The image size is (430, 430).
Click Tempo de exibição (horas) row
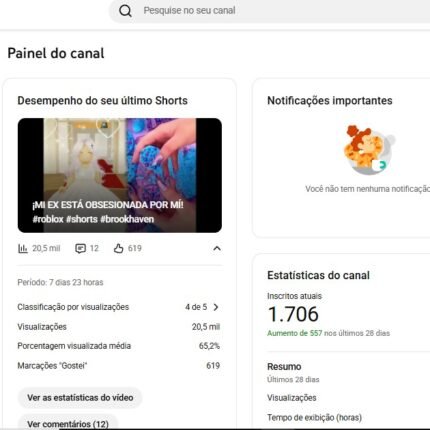coord(348,417)
